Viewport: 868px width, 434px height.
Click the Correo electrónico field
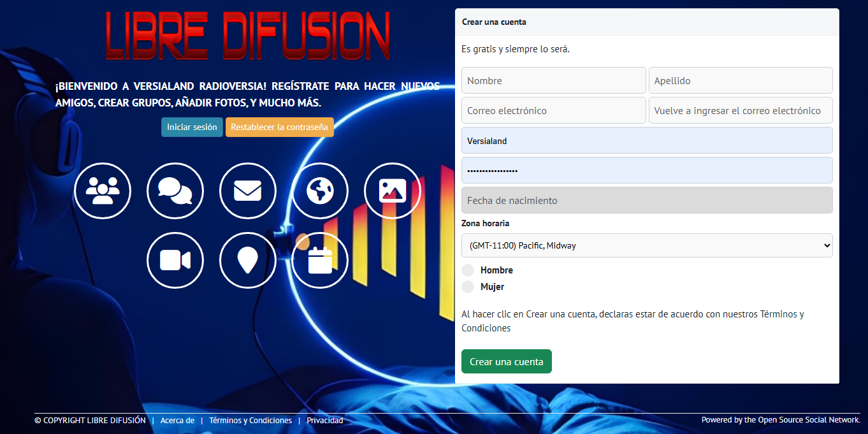(x=553, y=110)
